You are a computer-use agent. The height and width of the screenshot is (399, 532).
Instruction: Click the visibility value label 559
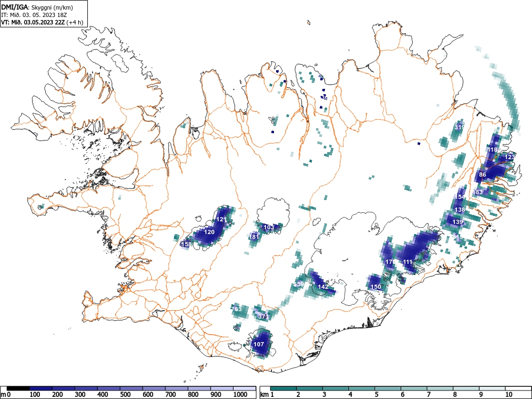click(x=298, y=284)
